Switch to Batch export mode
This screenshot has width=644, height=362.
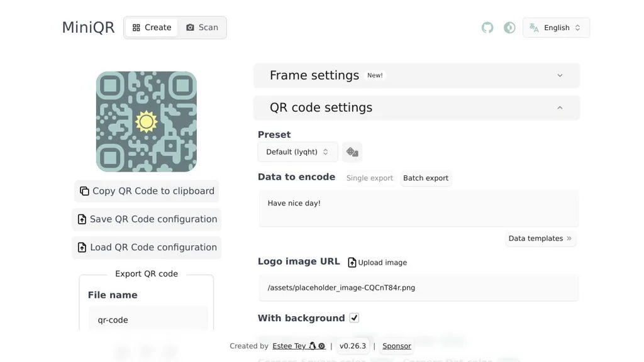pos(426,178)
